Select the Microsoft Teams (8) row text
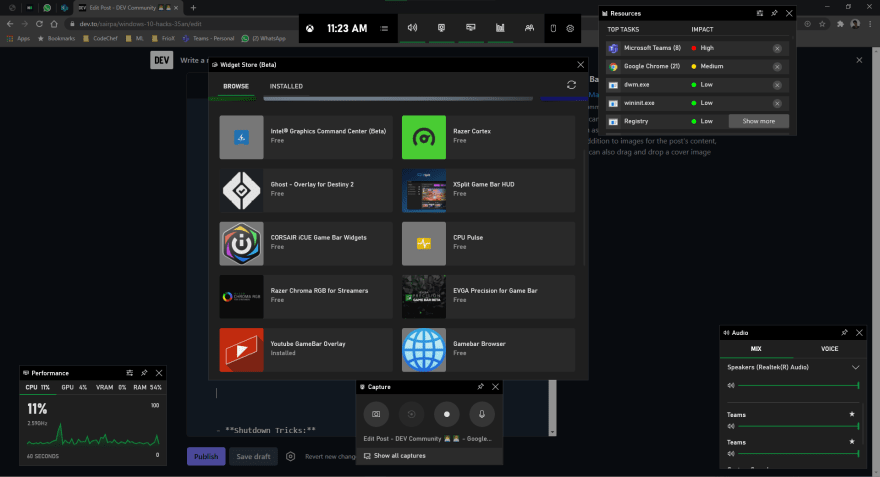Screen dimensions: 880x477 pos(652,48)
